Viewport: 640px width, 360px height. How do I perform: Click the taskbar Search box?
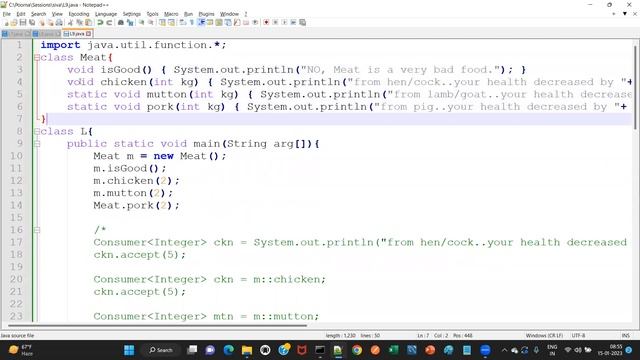pos(161,350)
